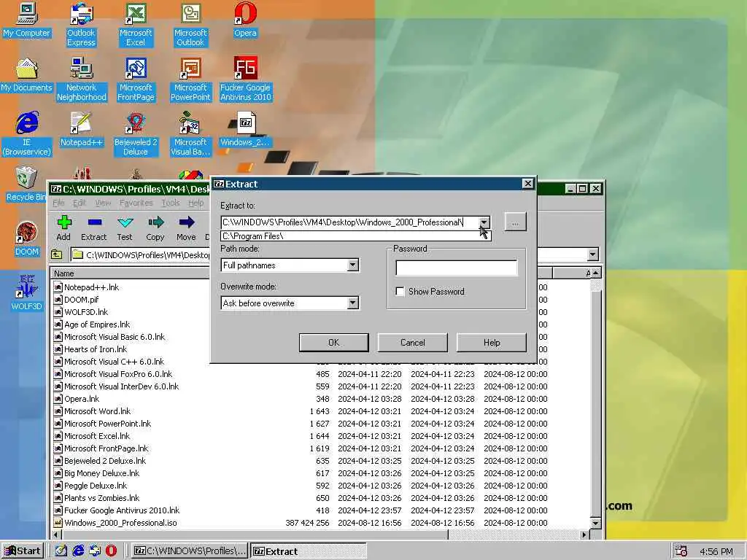
Task: Click OK in Extract dialog
Action: pyautogui.click(x=334, y=343)
